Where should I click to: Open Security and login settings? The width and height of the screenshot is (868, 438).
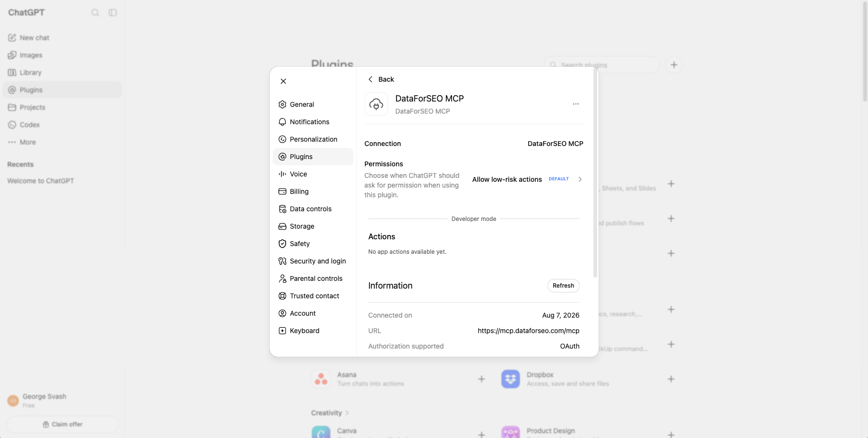tap(313, 261)
